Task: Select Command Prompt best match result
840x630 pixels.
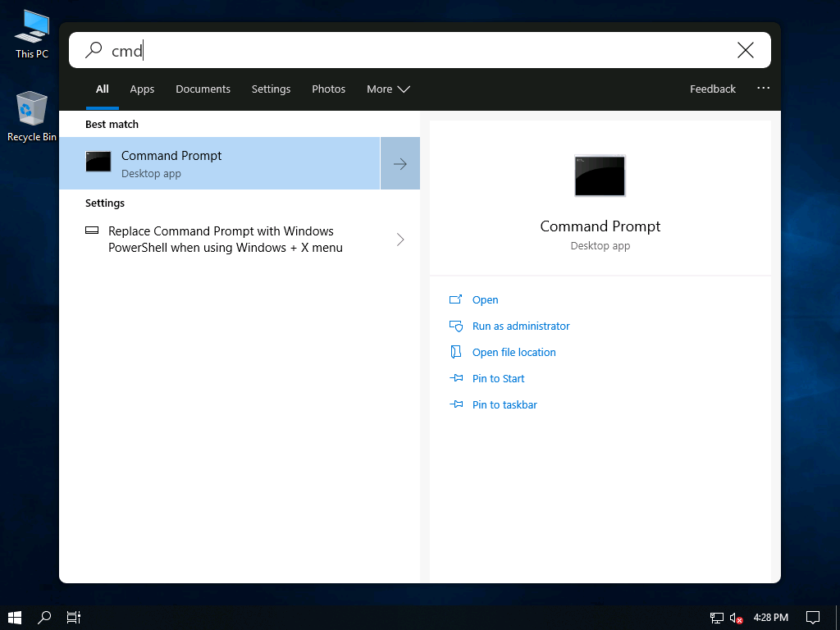Action: pyautogui.click(x=220, y=163)
